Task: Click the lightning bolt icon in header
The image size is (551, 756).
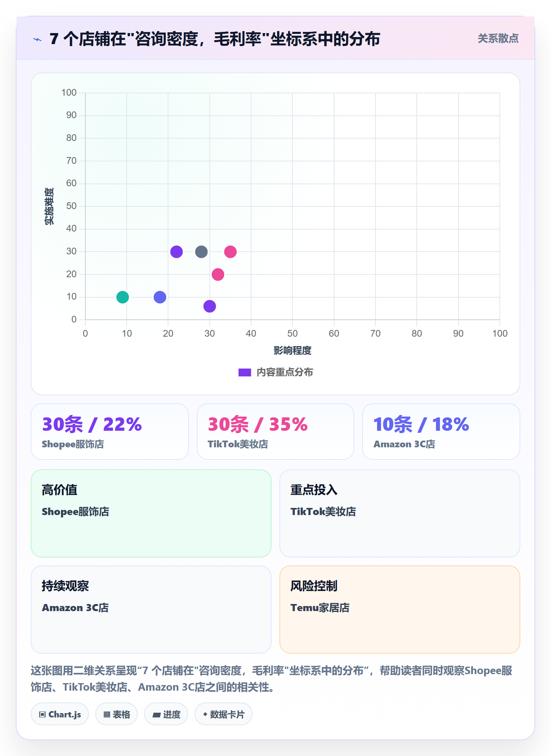Action: tap(37, 39)
